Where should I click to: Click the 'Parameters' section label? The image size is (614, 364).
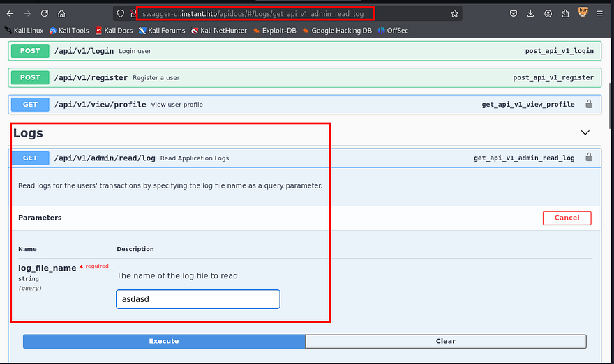pyautogui.click(x=40, y=218)
